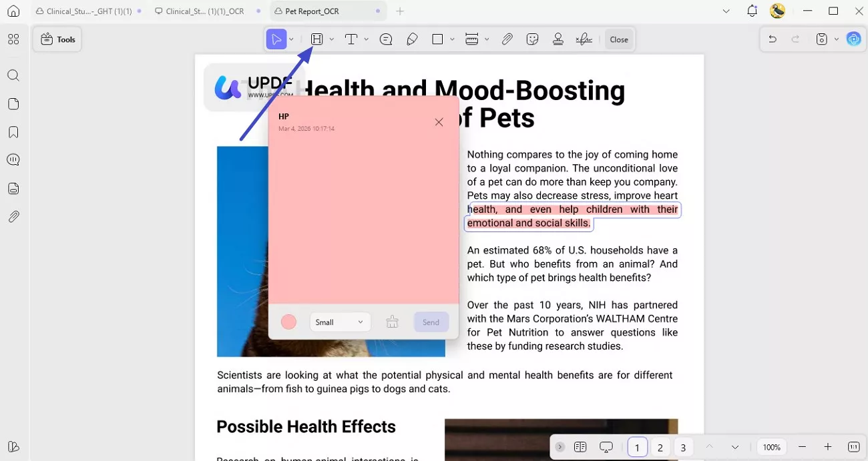Click the 100% zoom level field

tap(772, 447)
